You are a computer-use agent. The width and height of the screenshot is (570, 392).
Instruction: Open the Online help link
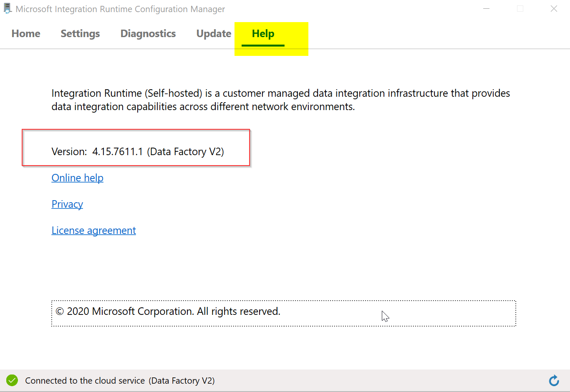(77, 178)
